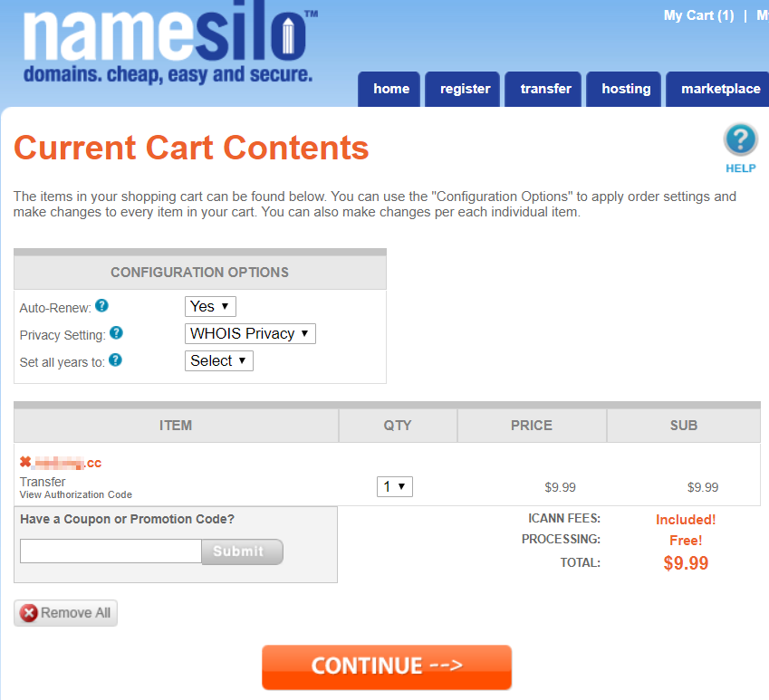
Task: Open My Cart (1) link
Action: point(699,15)
